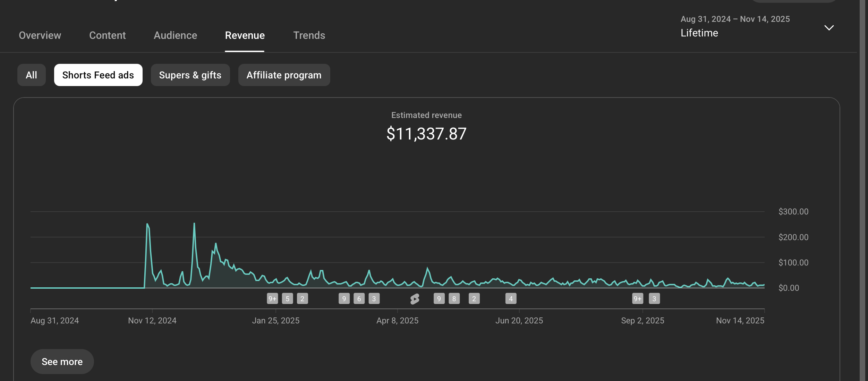The height and width of the screenshot is (381, 868).
Task: Open the 6 videos published marker
Action: (359, 299)
